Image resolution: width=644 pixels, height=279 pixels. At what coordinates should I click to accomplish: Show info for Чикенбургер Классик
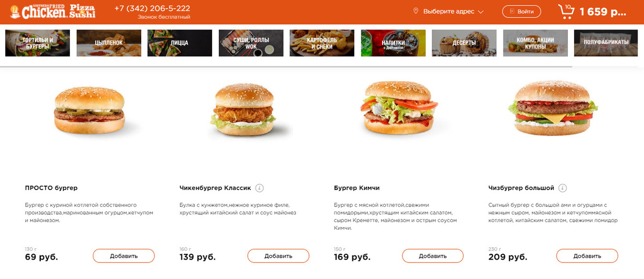coord(259,188)
